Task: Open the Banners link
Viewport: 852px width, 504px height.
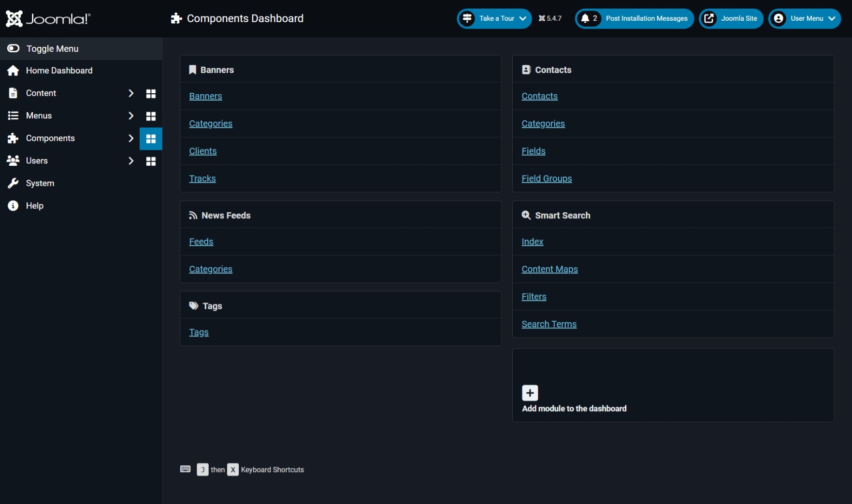Action: (205, 96)
